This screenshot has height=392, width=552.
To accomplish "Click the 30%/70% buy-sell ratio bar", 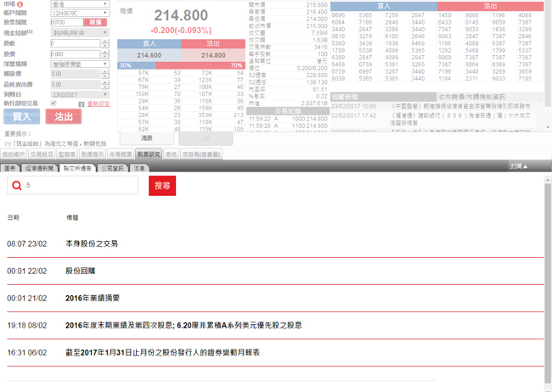I will (181, 64).
